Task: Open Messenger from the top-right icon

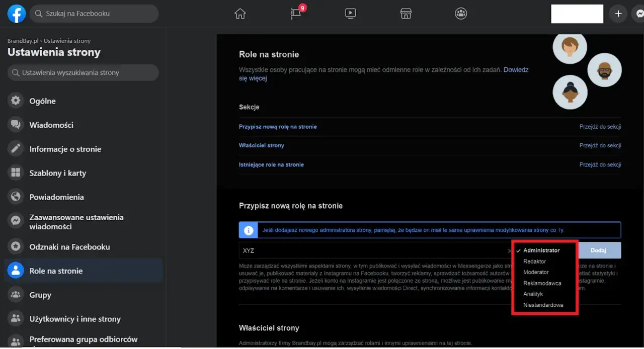Action: tap(639, 14)
